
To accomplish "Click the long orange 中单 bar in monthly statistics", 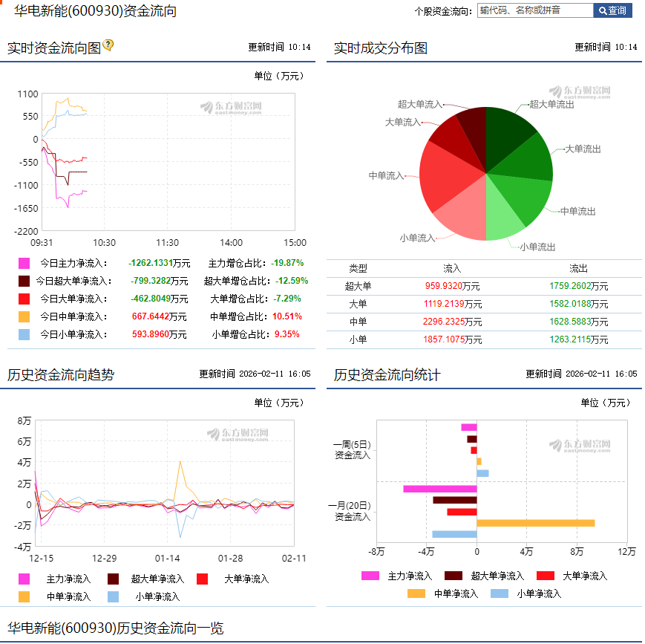I will click(x=536, y=523).
